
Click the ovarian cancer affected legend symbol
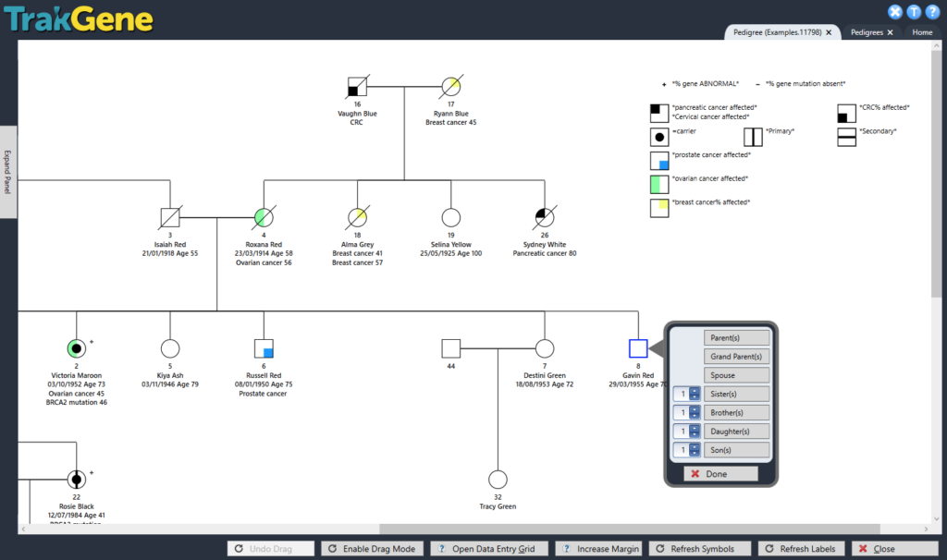(x=658, y=183)
